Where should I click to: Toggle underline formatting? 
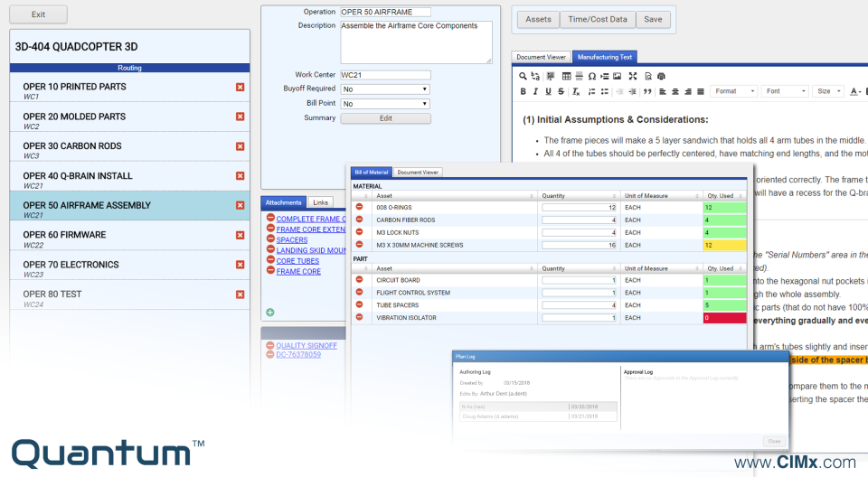548,91
